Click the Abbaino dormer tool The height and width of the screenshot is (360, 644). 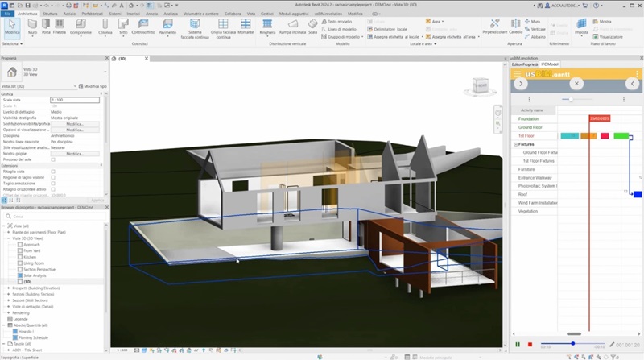535,37
